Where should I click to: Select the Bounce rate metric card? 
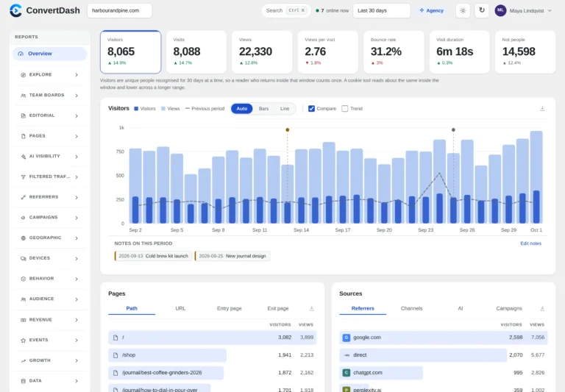point(394,52)
